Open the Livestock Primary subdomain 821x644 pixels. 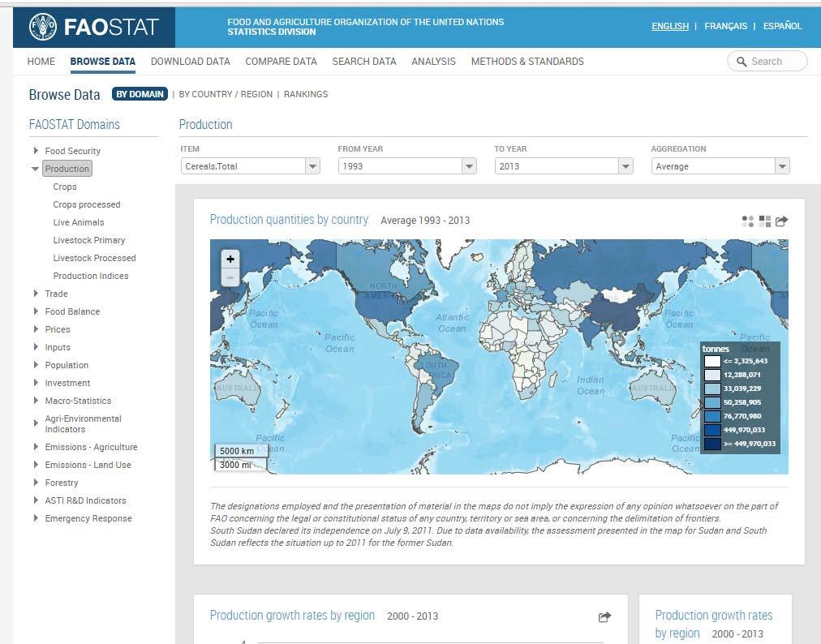click(89, 240)
